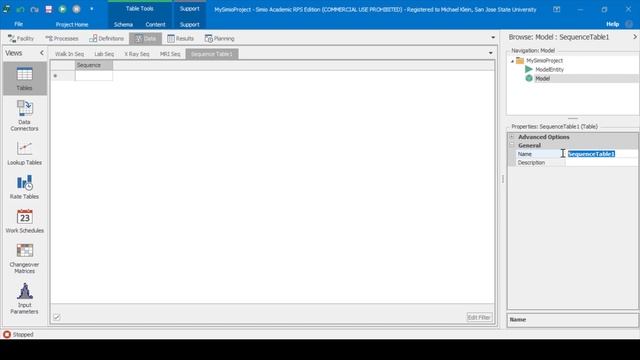
Task: Switch to the MRI Seq table tab
Action: [170, 54]
